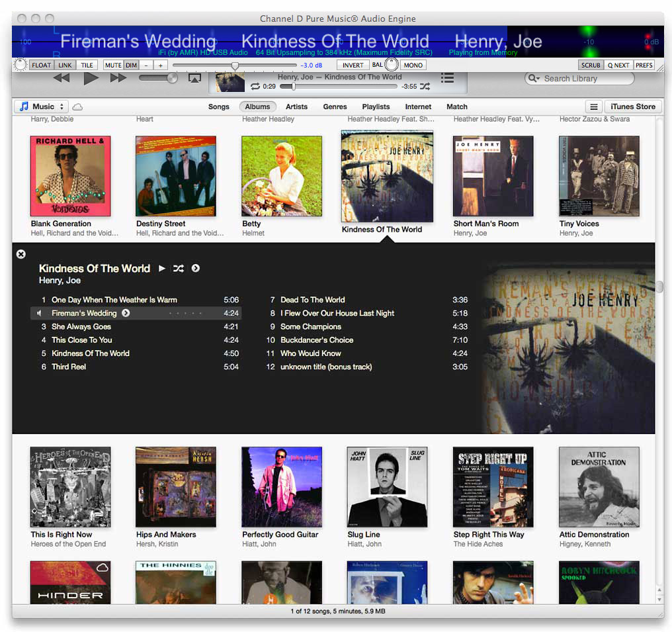Enable the DIM output toggle
The height and width of the screenshot is (632, 672).
click(130, 65)
